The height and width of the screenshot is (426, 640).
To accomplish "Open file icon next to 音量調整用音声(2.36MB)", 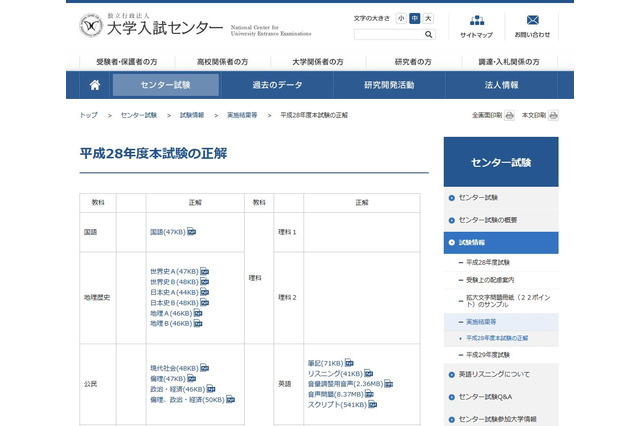I will 389,384.
